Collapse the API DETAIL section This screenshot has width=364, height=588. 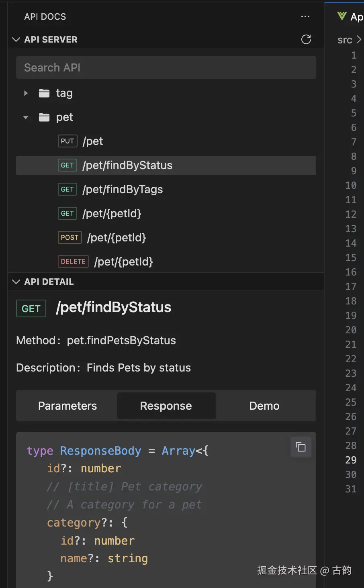[x=16, y=282]
